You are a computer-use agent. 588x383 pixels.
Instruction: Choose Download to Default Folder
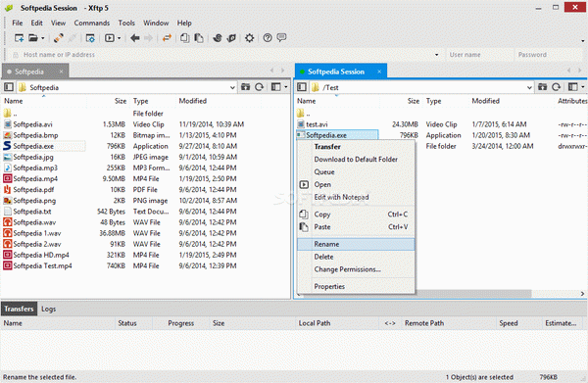pyautogui.click(x=356, y=160)
